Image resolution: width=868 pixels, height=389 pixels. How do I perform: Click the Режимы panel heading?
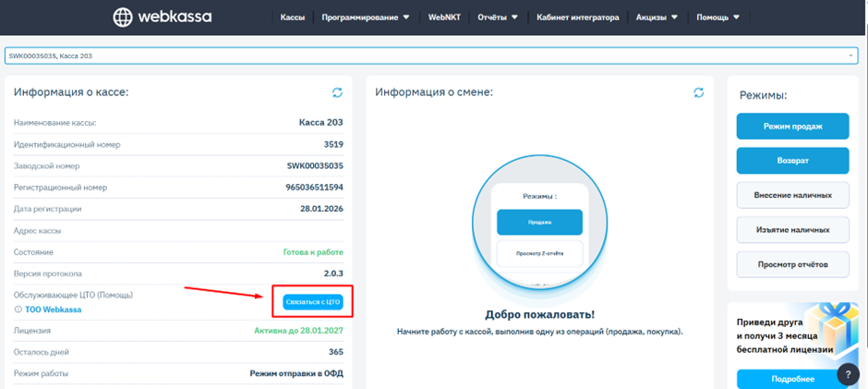tap(764, 95)
